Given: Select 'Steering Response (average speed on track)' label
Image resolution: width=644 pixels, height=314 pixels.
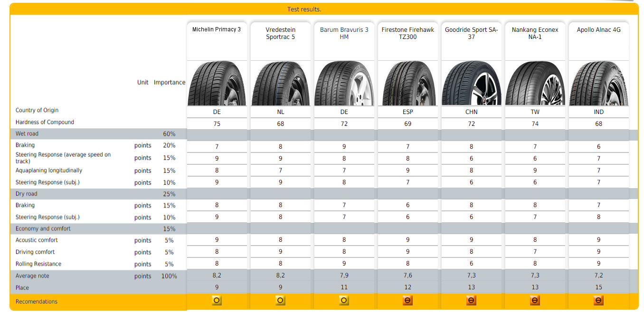Looking at the screenshot, I should point(63,158).
